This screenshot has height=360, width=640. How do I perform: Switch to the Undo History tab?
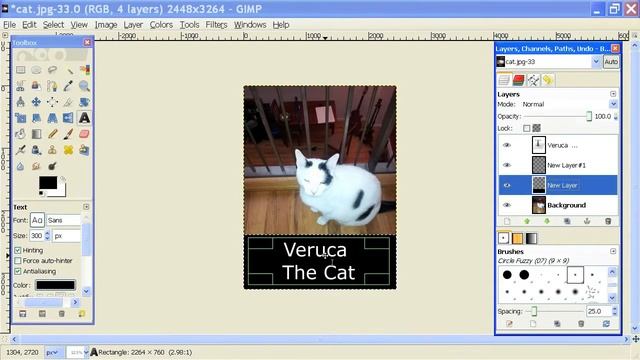[548, 80]
